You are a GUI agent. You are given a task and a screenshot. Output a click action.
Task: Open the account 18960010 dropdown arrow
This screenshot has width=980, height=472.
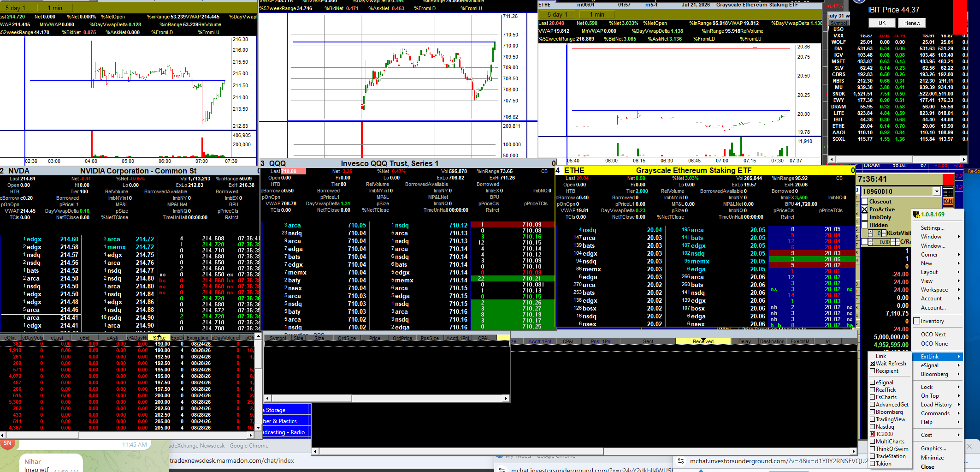[937, 191]
